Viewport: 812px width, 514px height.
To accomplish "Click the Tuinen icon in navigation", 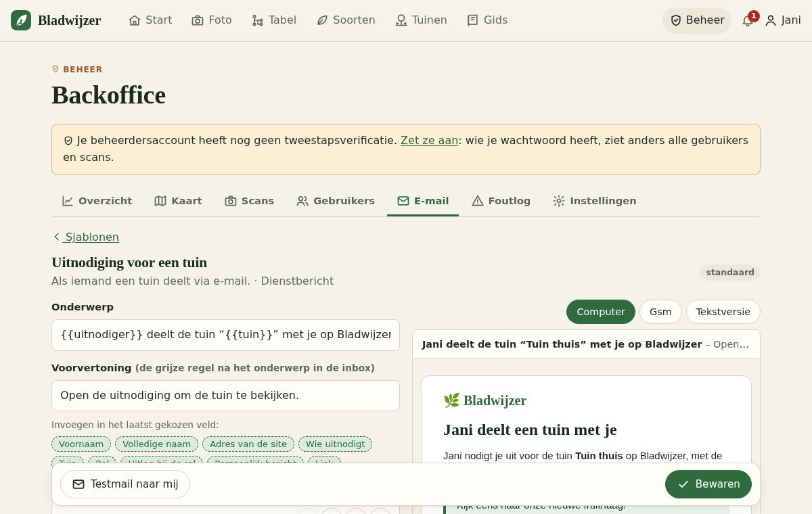I will tap(401, 20).
